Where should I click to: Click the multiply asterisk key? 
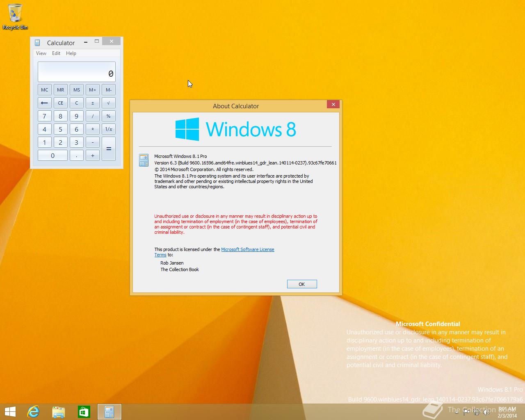coord(93,129)
